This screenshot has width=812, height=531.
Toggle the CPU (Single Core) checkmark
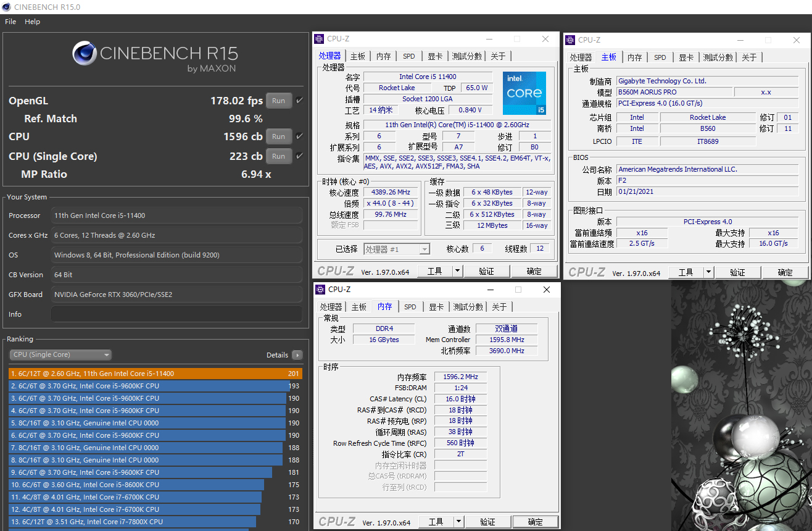[300, 156]
